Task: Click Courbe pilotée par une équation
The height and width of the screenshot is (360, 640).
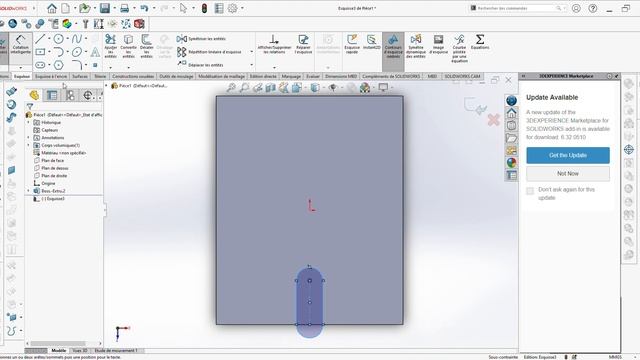Action: click(x=459, y=48)
